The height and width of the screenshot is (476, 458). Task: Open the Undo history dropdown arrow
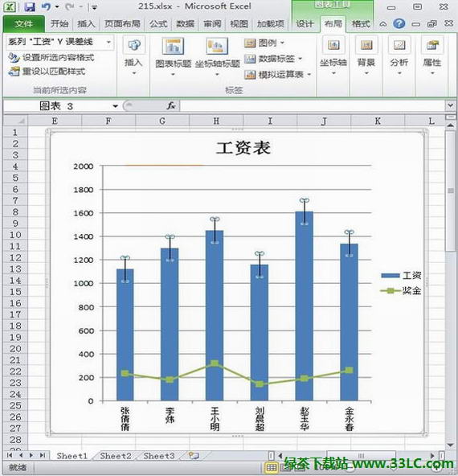pos(57,7)
